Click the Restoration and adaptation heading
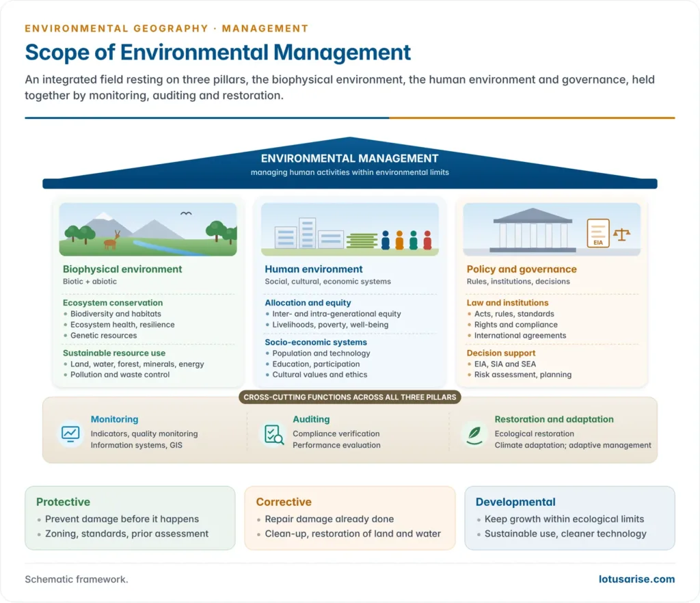The width and height of the screenshot is (700, 603). click(x=554, y=420)
